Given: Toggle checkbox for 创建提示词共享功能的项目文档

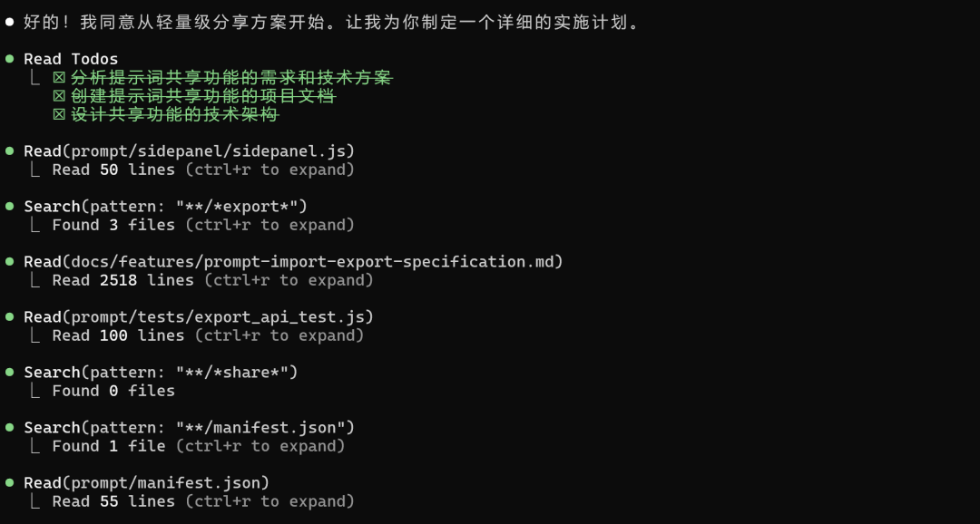Looking at the screenshot, I should (59, 97).
